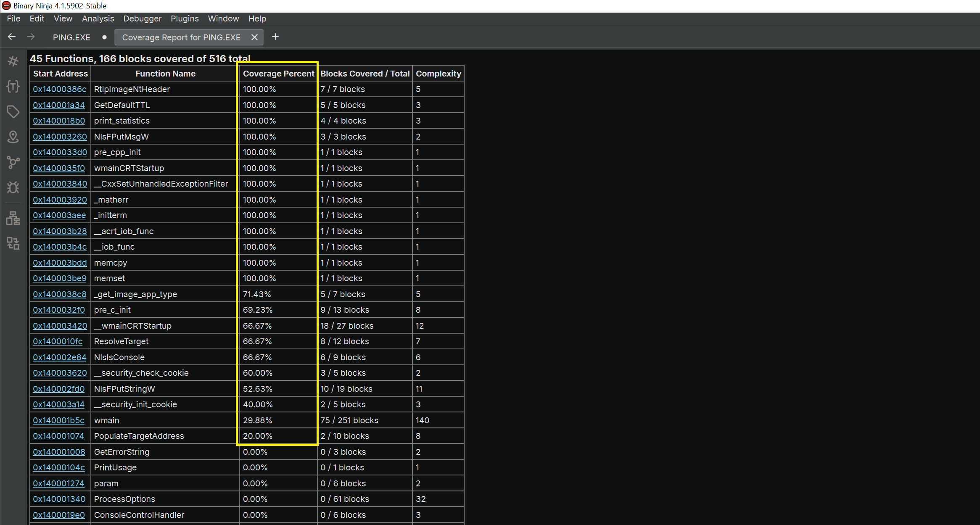Visit GetErrorString link 0x140001008
The height and width of the screenshot is (525, 980).
pos(59,452)
